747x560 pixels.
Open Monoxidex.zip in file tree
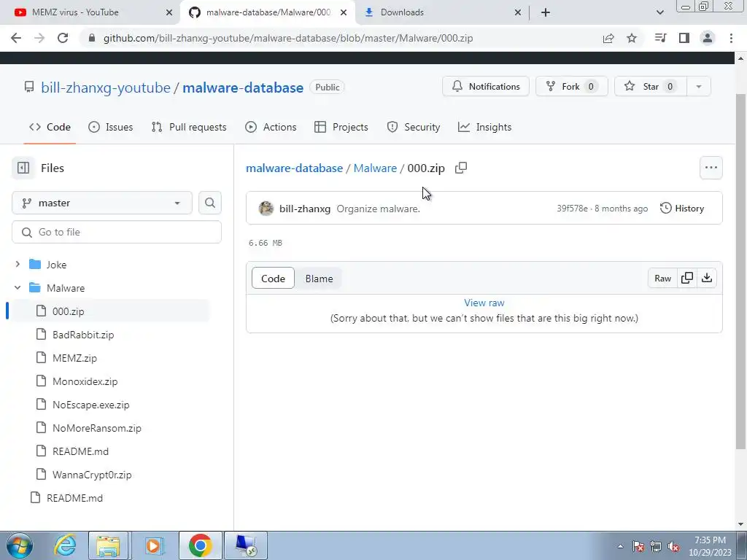pyautogui.click(x=85, y=381)
